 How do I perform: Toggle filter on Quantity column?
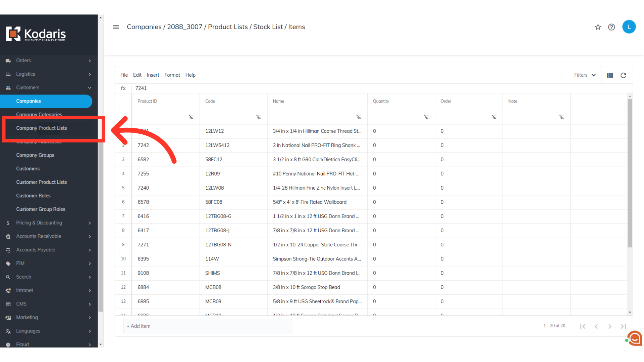[x=426, y=117]
